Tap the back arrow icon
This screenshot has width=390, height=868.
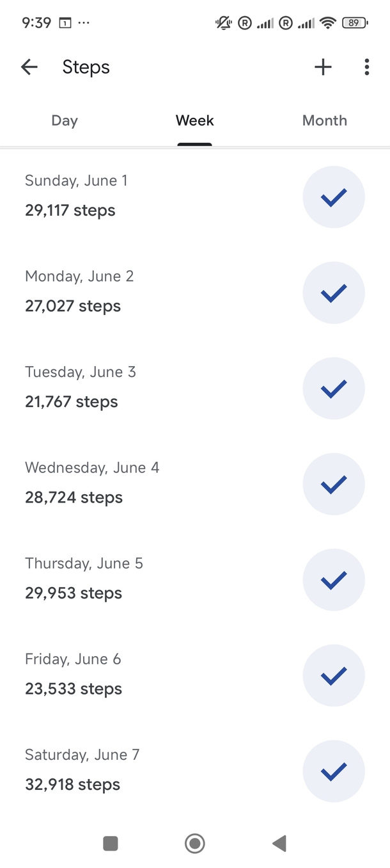click(x=29, y=67)
